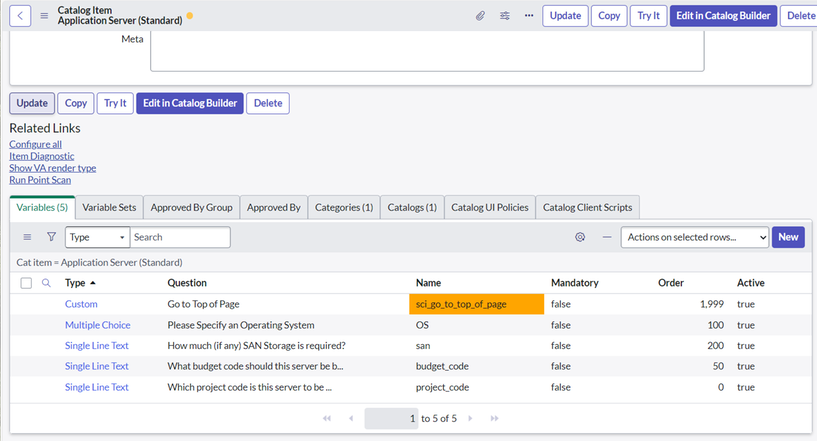Click Delete button in the header
Screen dimensions: 817x441
[800, 16]
